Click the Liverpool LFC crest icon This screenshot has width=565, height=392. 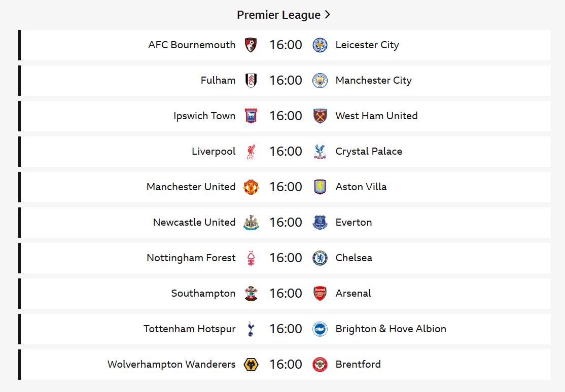(x=251, y=151)
